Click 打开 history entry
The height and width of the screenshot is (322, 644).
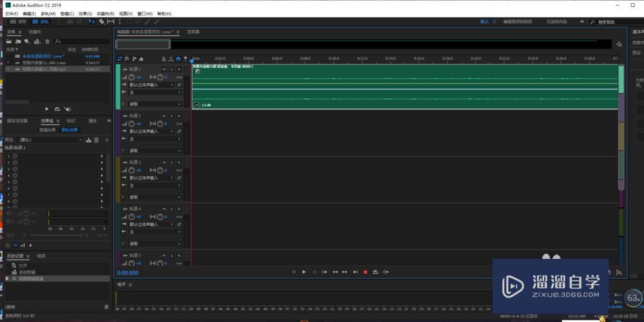22,266
